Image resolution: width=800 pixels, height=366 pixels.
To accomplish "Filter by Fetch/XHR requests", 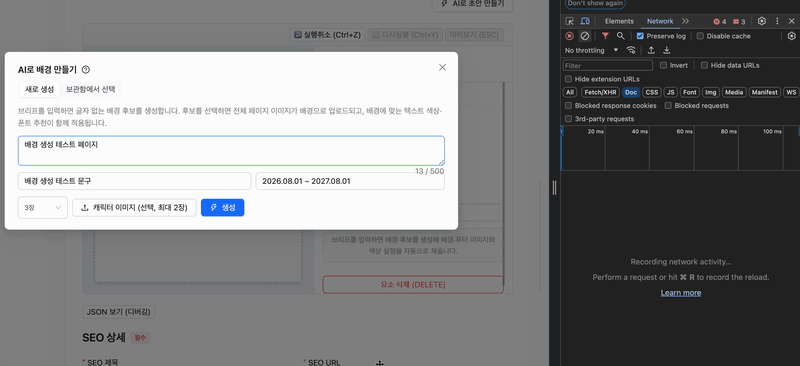I will coord(600,92).
